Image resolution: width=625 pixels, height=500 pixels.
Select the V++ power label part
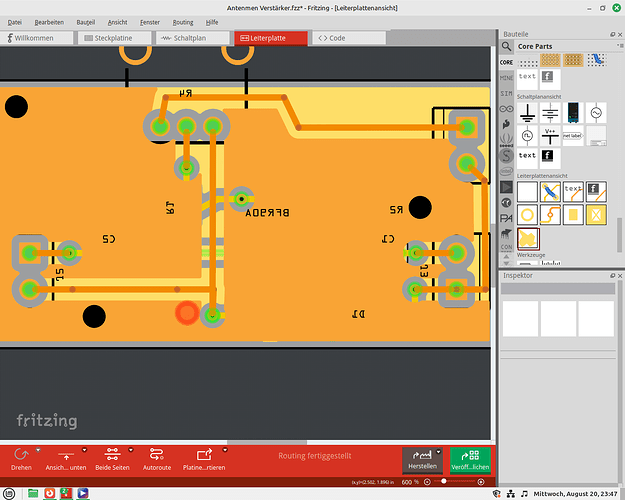pyautogui.click(x=550, y=135)
